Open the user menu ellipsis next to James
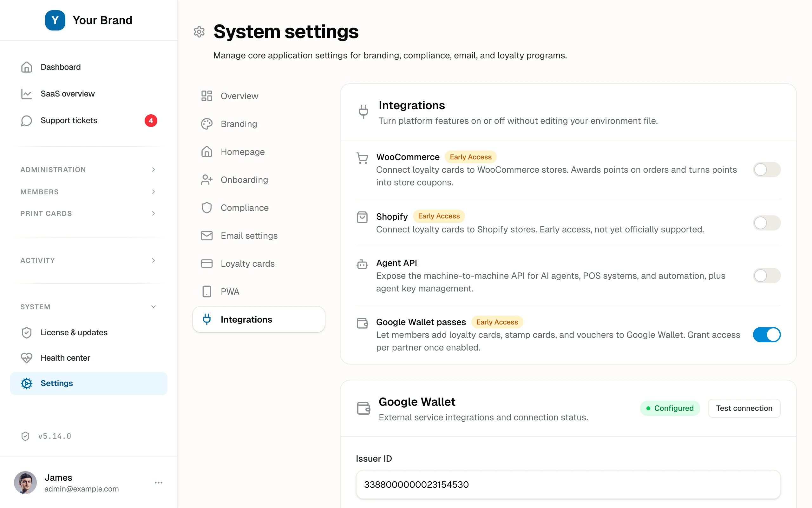812x508 pixels. pos(158,483)
